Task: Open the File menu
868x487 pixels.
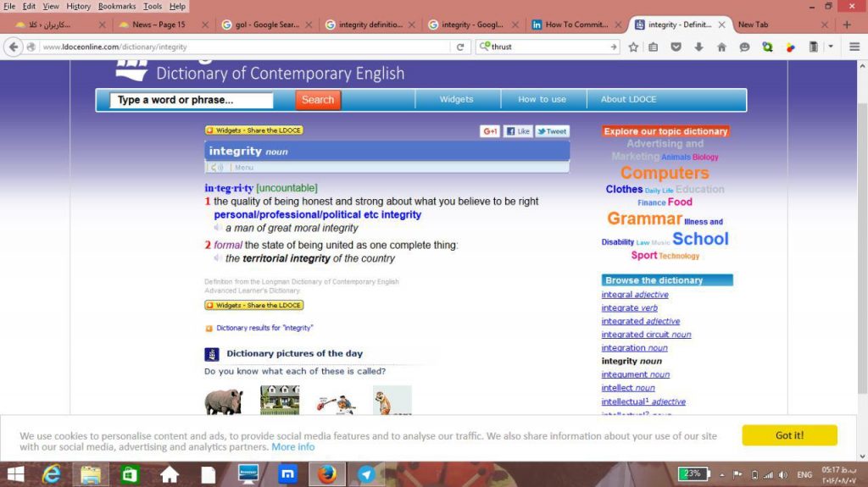Action: (9, 6)
